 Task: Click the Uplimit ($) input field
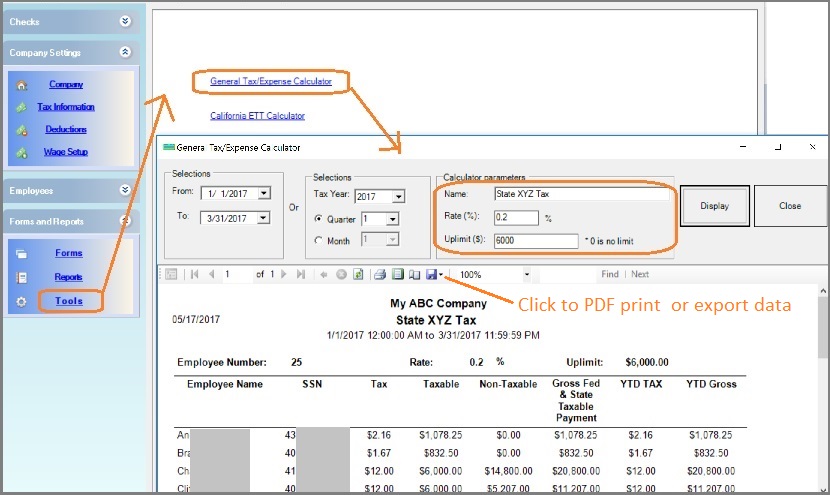coord(536,240)
